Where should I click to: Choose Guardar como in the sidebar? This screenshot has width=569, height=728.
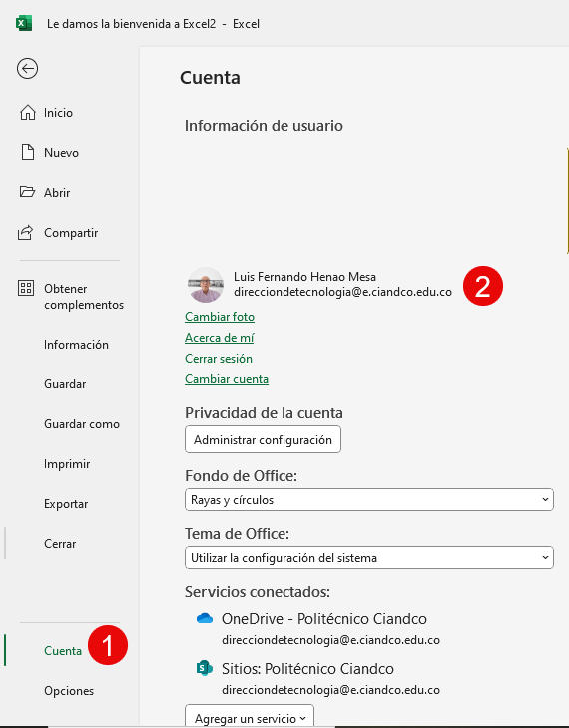[x=82, y=423]
